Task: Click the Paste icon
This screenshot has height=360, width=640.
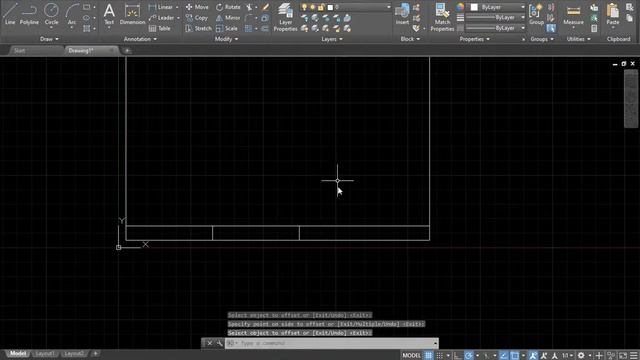Action: coord(613,13)
